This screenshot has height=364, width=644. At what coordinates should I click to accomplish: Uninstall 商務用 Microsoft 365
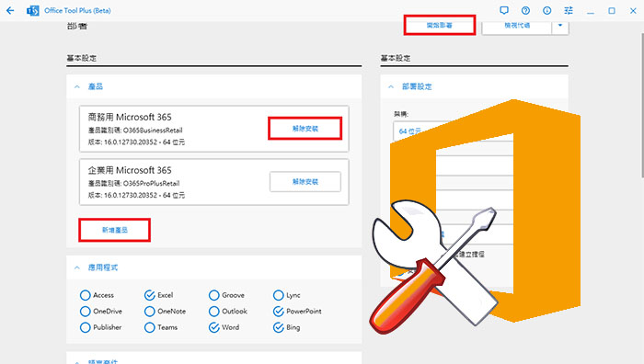[x=305, y=129]
